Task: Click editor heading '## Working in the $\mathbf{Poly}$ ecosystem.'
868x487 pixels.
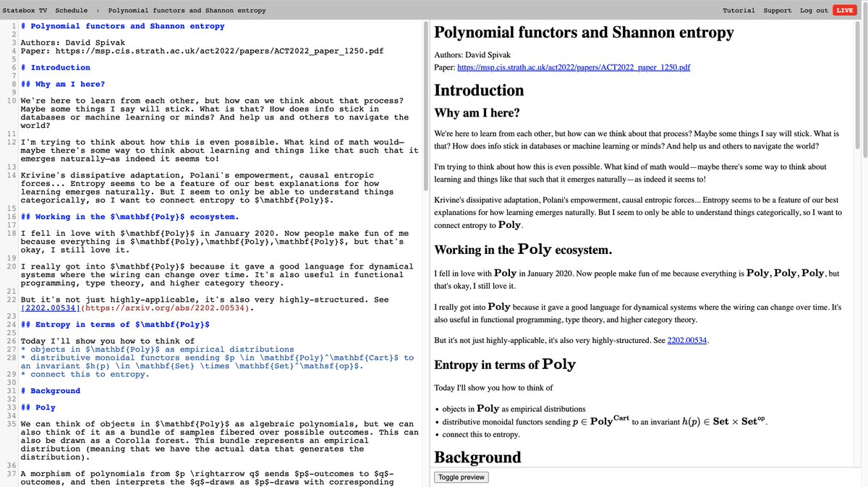Action: (x=130, y=216)
